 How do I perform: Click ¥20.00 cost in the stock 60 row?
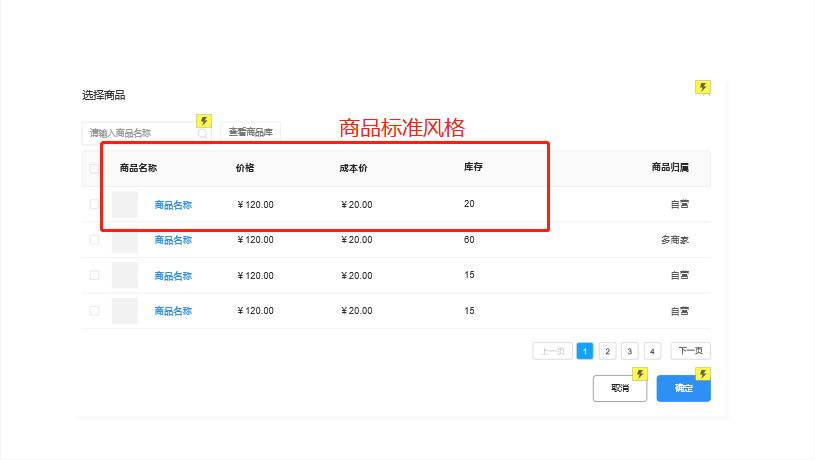coord(357,240)
